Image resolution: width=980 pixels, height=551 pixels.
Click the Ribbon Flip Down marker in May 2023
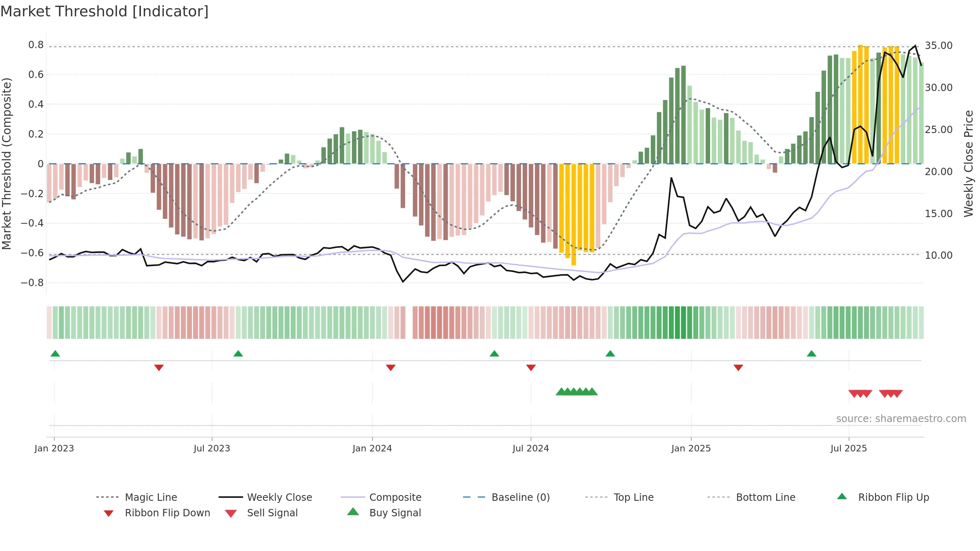click(x=159, y=368)
